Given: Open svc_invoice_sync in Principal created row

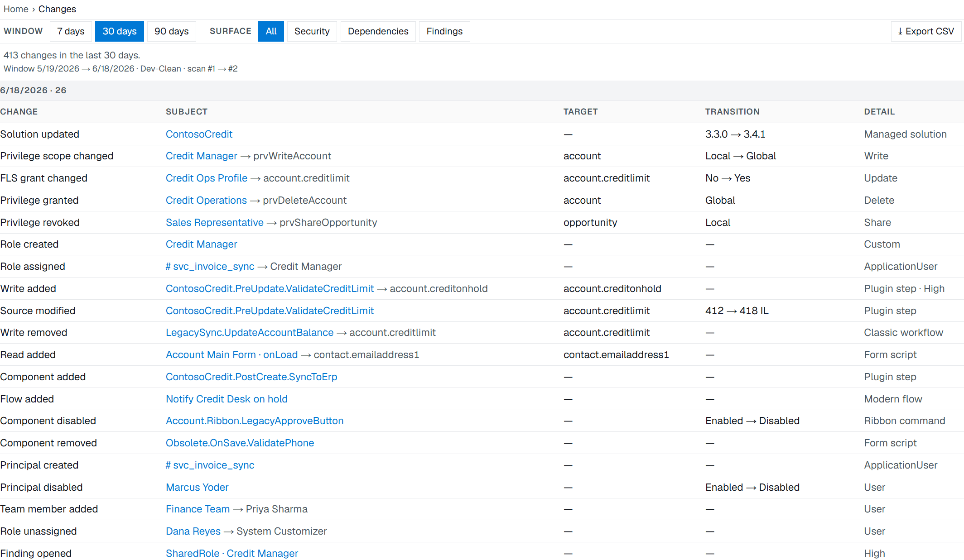Looking at the screenshot, I should coord(210,465).
